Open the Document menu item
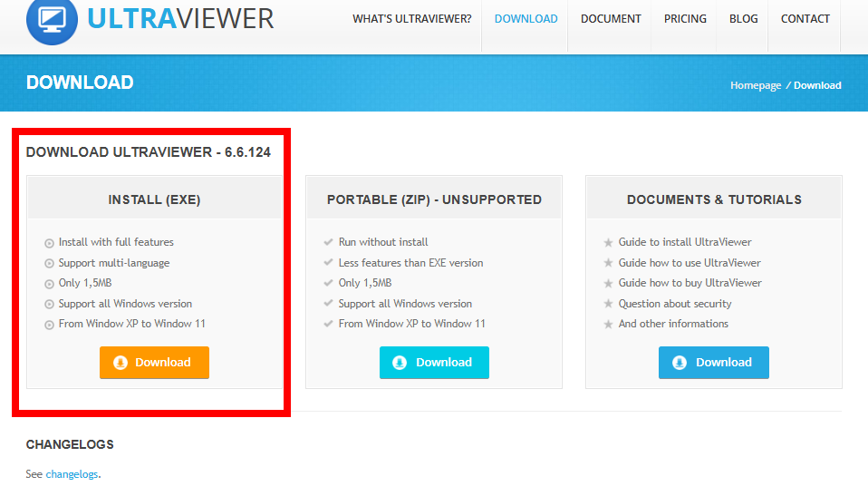Viewport: 868px width, 496px height. point(611,19)
